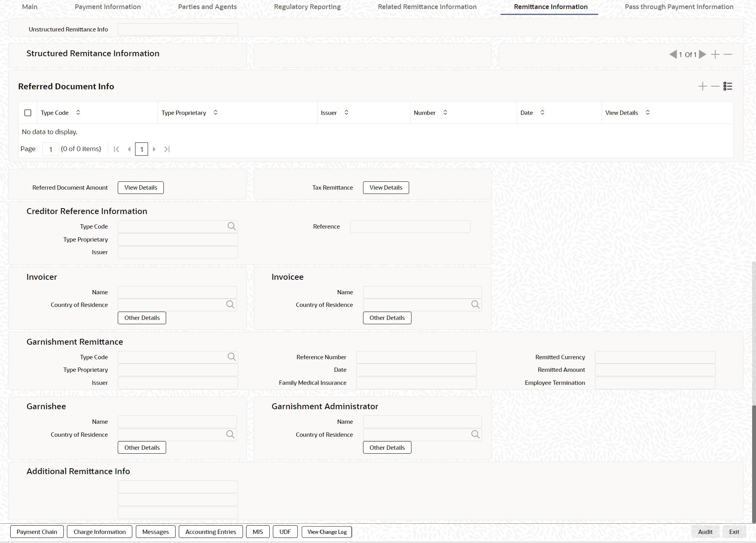Click the Unstructured Remittance Info field

pyautogui.click(x=178, y=30)
